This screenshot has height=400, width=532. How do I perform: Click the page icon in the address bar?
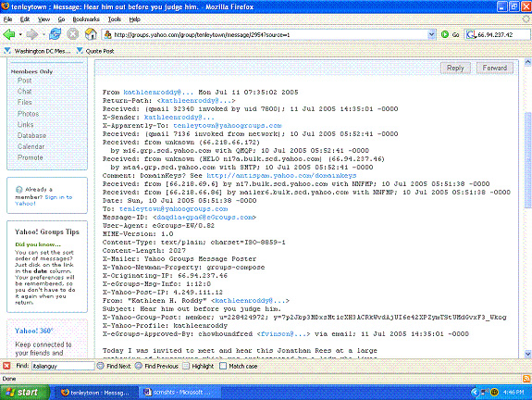(x=107, y=34)
